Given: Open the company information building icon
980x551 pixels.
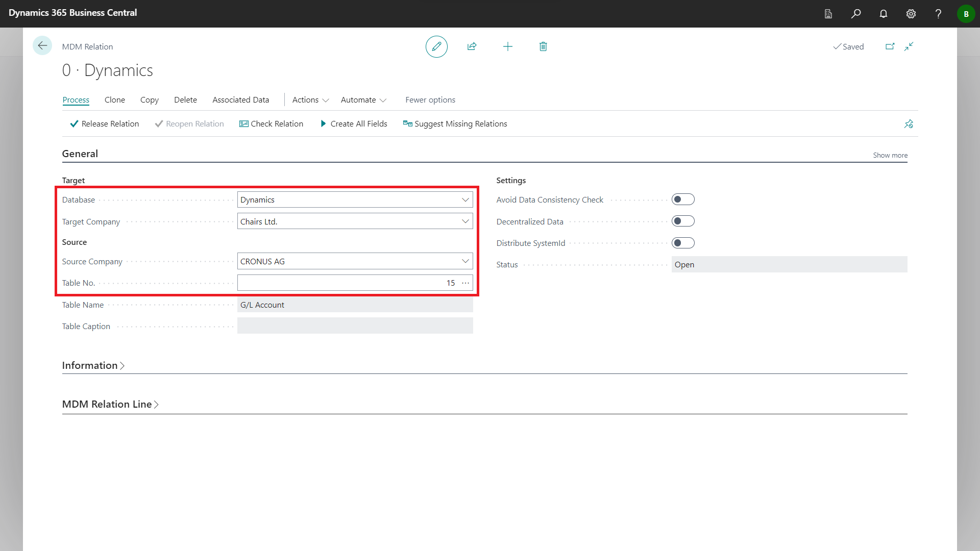Looking at the screenshot, I should (x=828, y=14).
